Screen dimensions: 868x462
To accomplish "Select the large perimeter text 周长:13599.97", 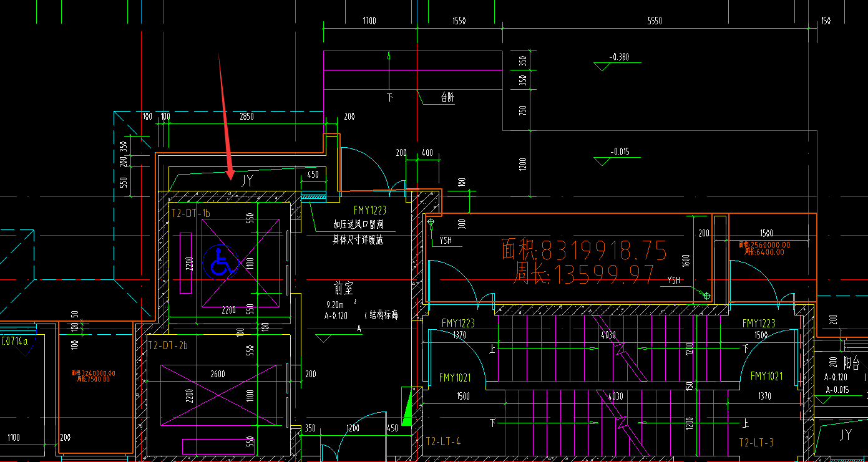I will [585, 274].
